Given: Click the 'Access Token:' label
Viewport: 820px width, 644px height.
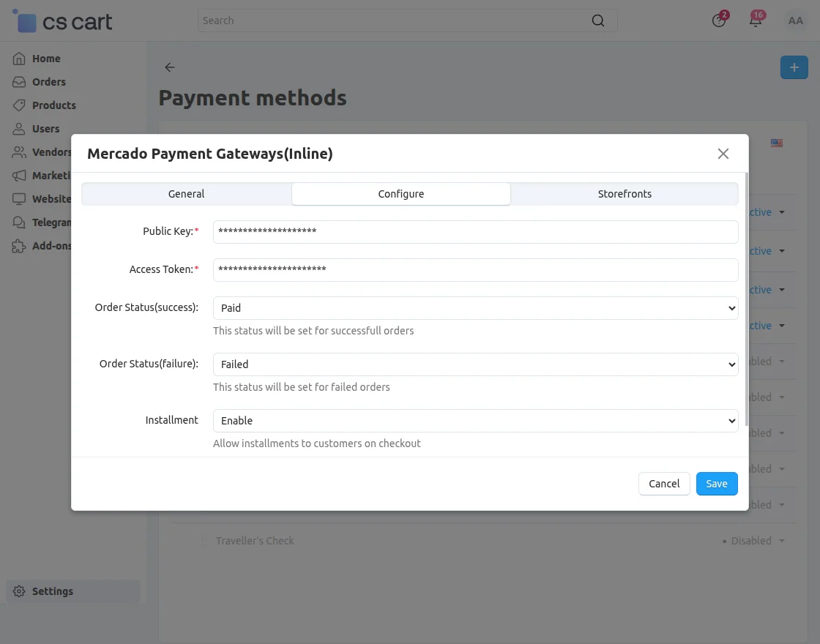Looking at the screenshot, I should 164,269.
